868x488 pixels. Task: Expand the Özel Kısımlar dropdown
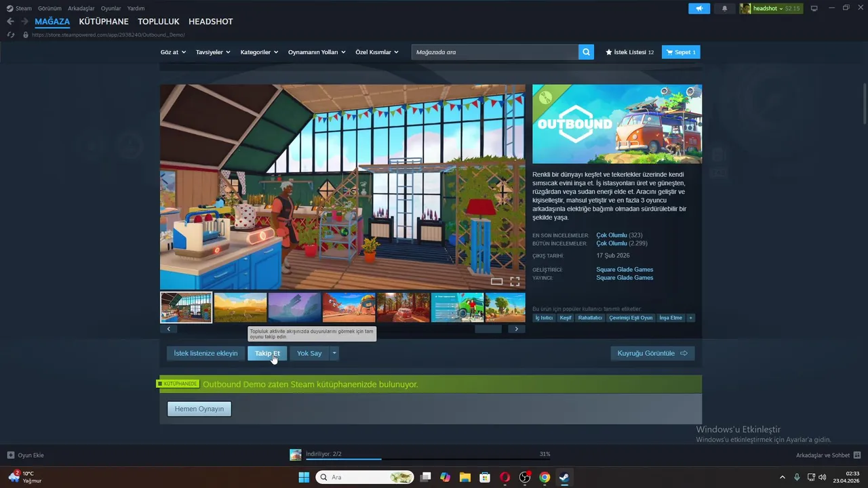(377, 52)
